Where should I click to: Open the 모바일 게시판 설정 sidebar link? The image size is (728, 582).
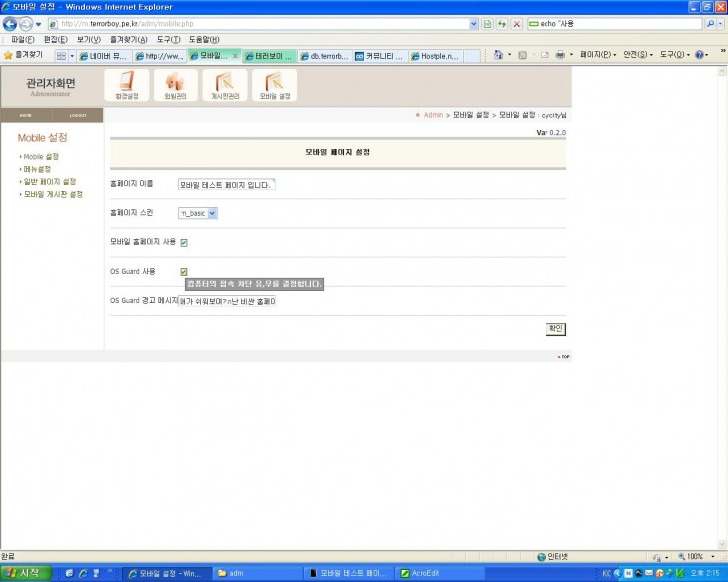coord(52,194)
